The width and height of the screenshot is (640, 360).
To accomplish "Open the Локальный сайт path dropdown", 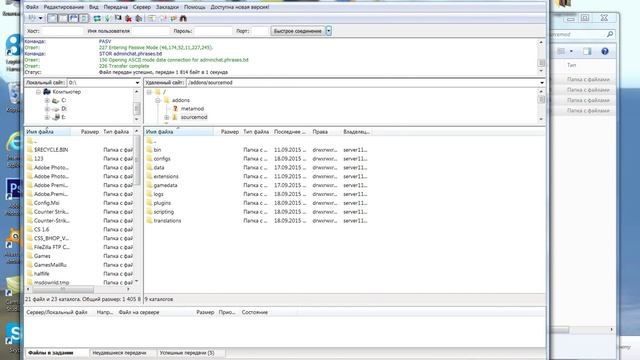I will click(x=137, y=82).
